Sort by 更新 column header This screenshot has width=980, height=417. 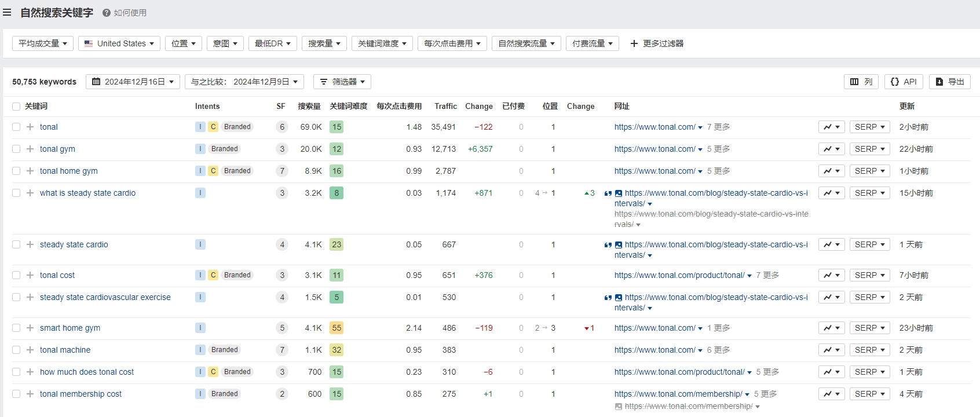tap(907, 107)
